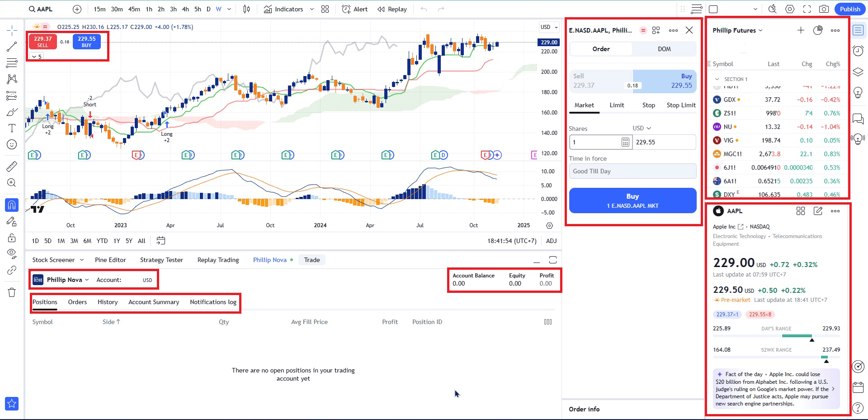Select the ruler measure tool
The width and height of the screenshot is (868, 420).
[x=12, y=166]
